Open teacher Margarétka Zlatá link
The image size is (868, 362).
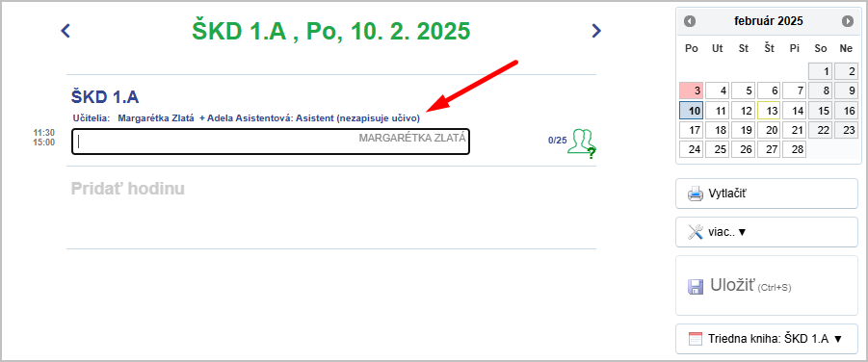point(156,118)
